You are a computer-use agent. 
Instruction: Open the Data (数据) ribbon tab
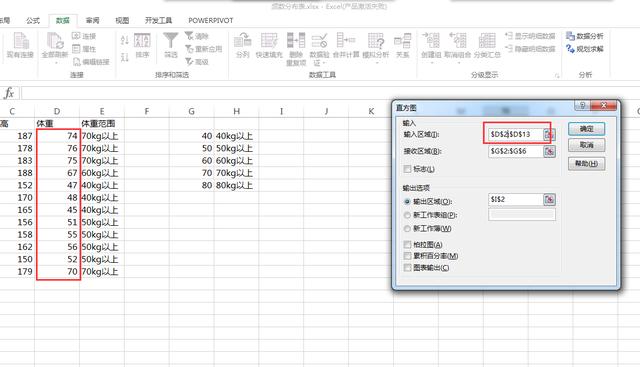[62, 20]
